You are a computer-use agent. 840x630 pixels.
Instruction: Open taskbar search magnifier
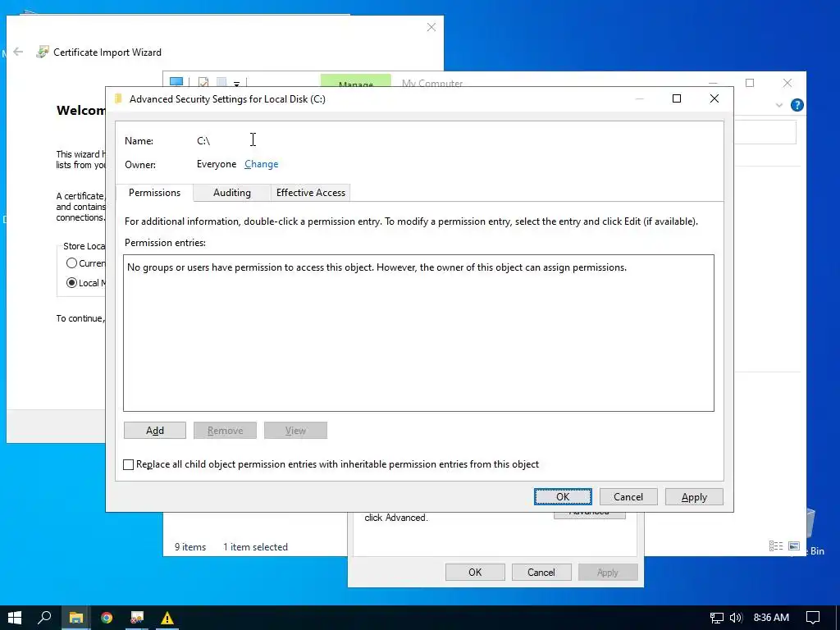(x=44, y=618)
